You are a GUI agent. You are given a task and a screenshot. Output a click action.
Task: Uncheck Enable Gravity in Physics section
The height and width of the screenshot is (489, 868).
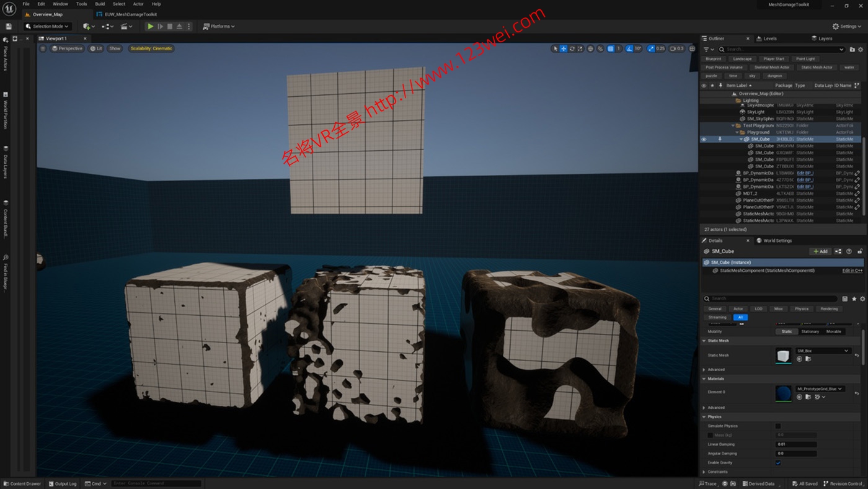tap(779, 462)
